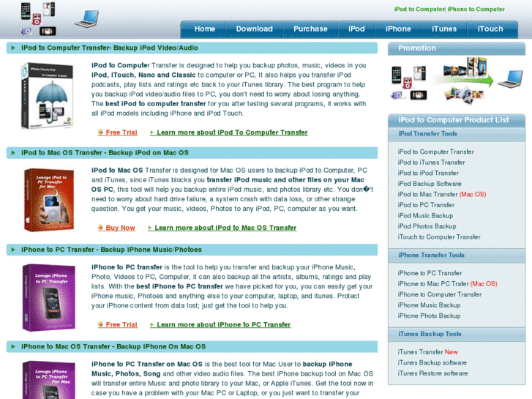Screen dimensions: 532x399
Task: Open the iPhone to PC Transfer For Mac box
Action: tap(49, 380)
